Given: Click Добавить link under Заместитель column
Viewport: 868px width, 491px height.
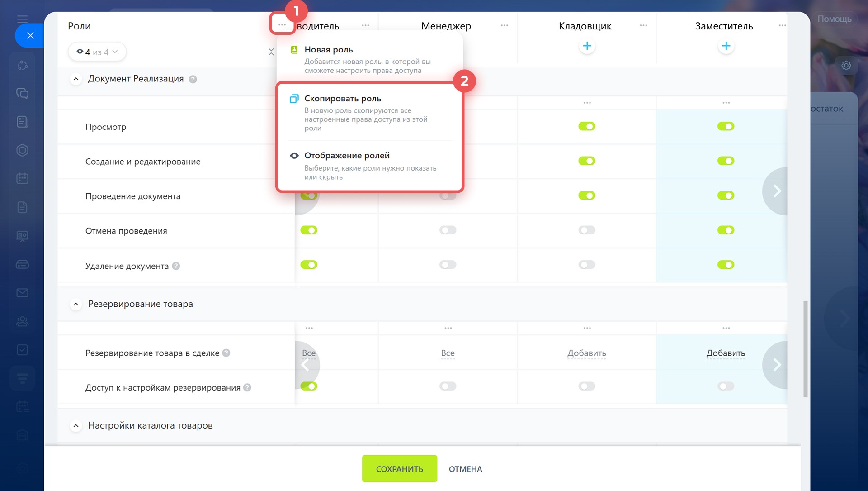Looking at the screenshot, I should [725, 353].
